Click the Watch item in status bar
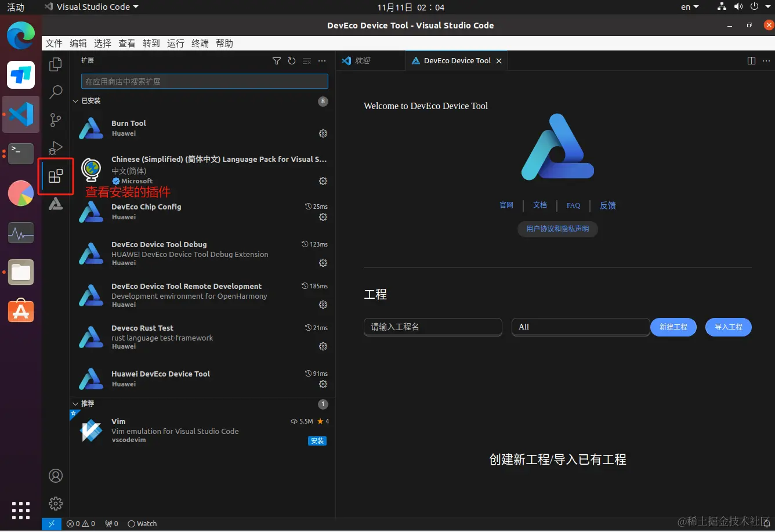Image resolution: width=775 pixels, height=532 pixels. pos(142,524)
